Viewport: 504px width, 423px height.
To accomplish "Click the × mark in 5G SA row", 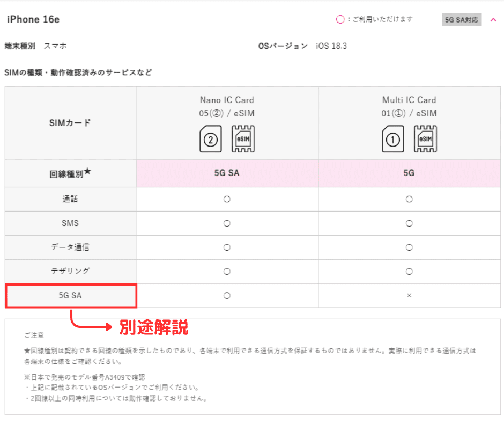I will pyautogui.click(x=409, y=296).
